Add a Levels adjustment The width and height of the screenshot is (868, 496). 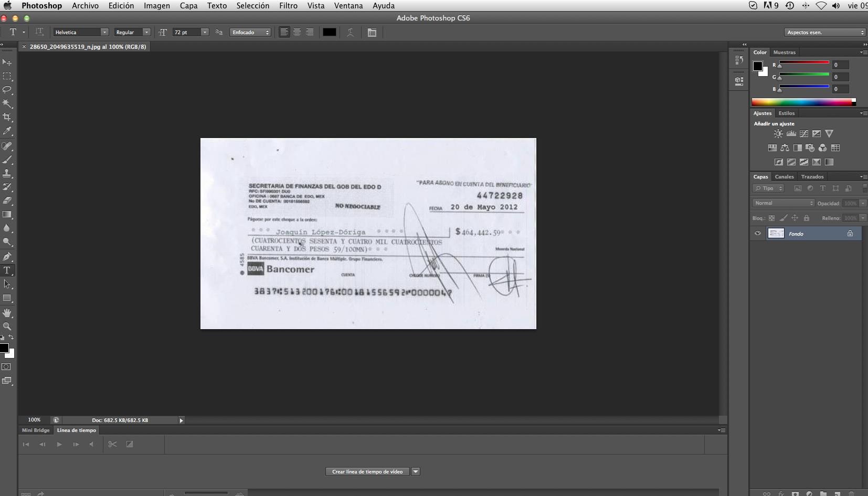[x=791, y=134]
